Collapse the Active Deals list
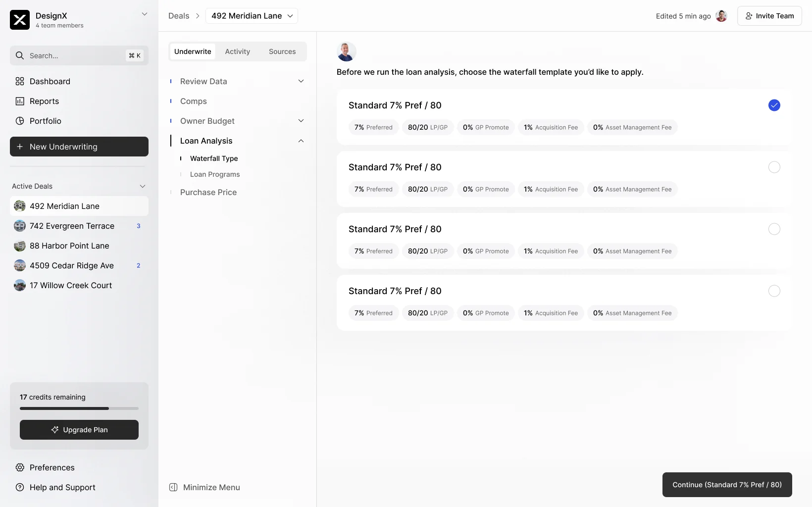Screen dimensions: 812x507 click(143, 186)
